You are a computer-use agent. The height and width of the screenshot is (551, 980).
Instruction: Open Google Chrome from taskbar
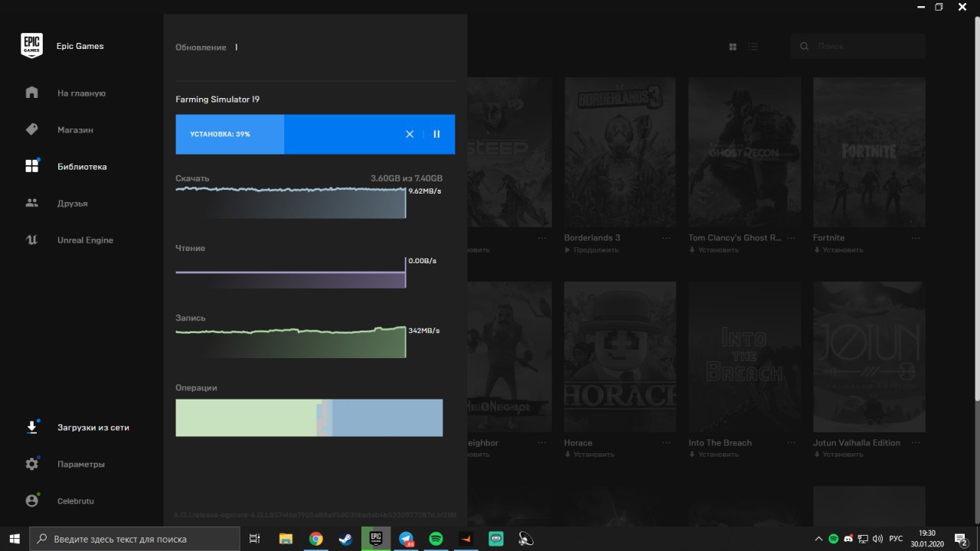pyautogui.click(x=315, y=539)
